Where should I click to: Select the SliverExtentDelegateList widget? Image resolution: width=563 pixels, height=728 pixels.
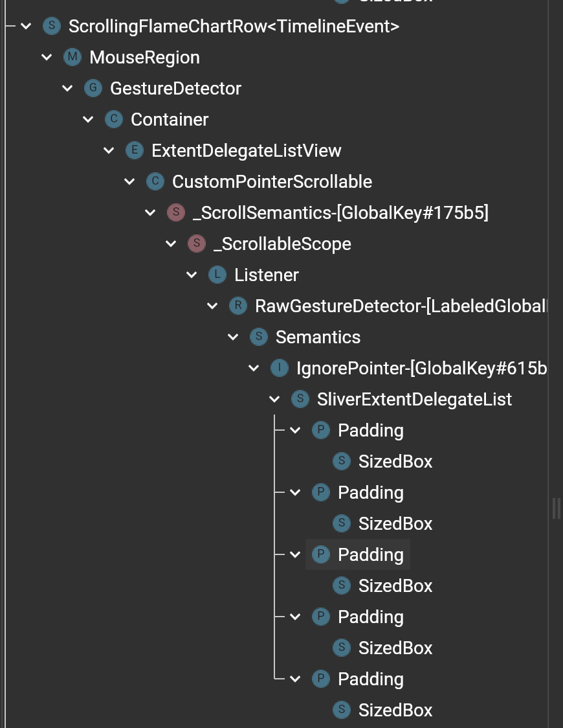click(414, 399)
